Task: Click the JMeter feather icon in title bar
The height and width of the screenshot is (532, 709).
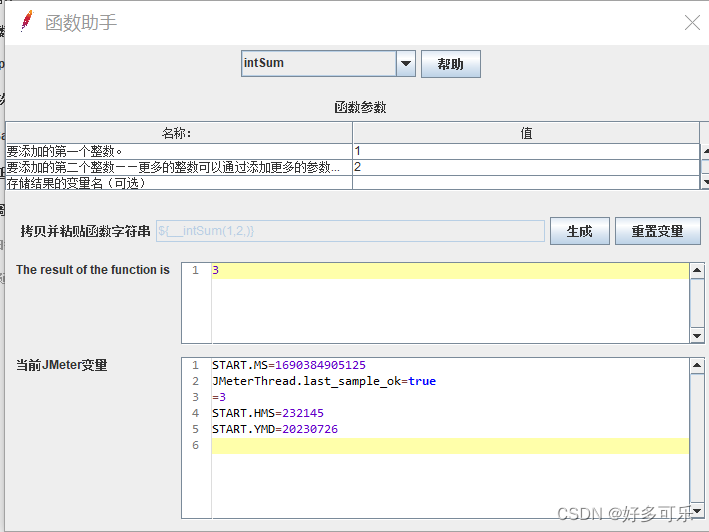Action: 27,21
